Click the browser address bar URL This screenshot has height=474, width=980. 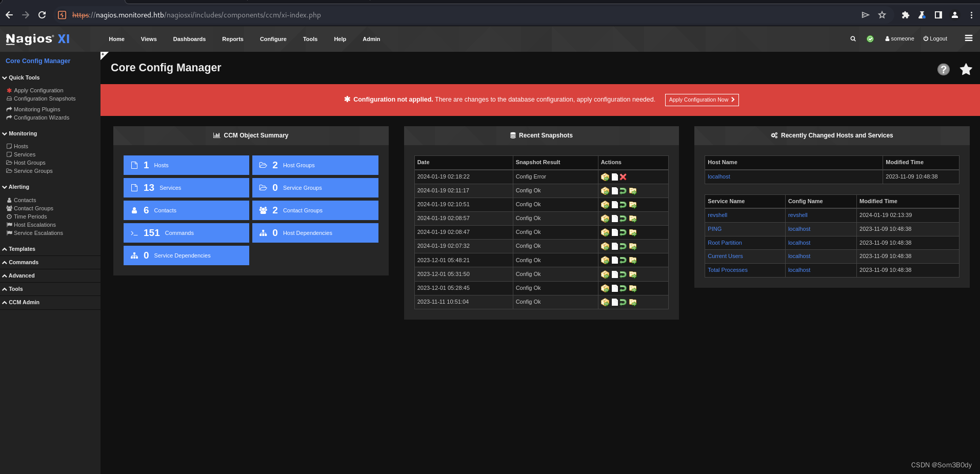(x=196, y=15)
